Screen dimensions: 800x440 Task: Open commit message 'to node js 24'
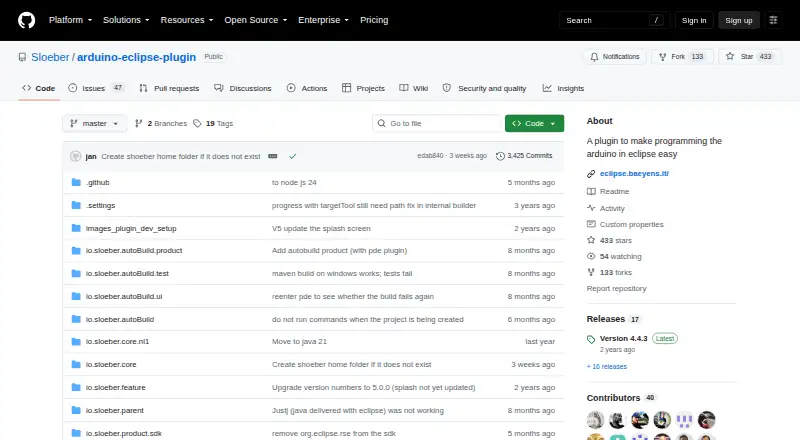click(294, 182)
